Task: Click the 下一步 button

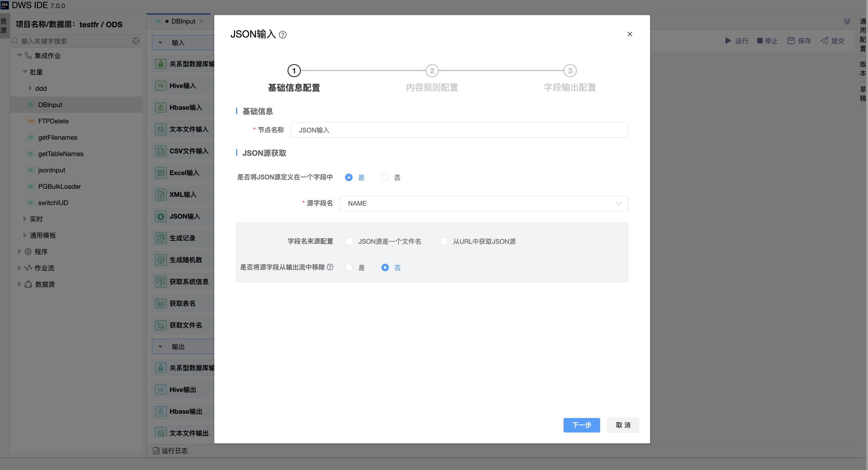Action: [x=581, y=425]
